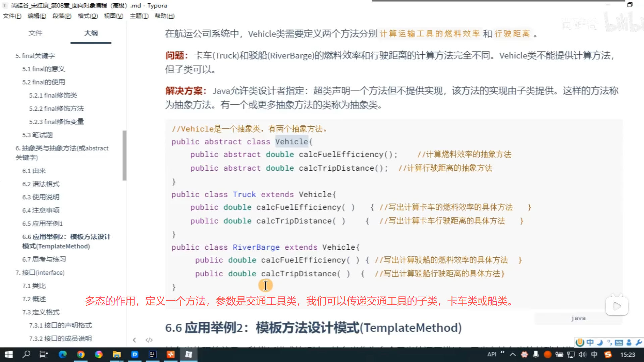The width and height of the screenshot is (644, 362).
Task: Open IntelliJ IDEA from the taskbar
Action: (x=153, y=354)
